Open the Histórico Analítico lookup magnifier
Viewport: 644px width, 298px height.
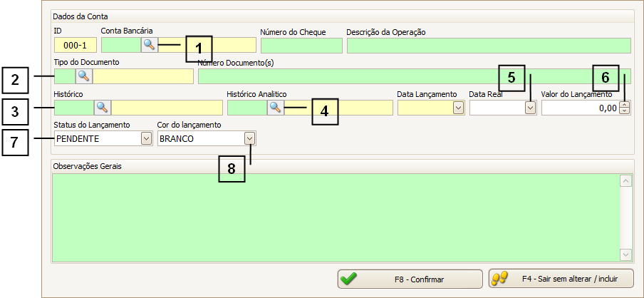click(x=275, y=108)
